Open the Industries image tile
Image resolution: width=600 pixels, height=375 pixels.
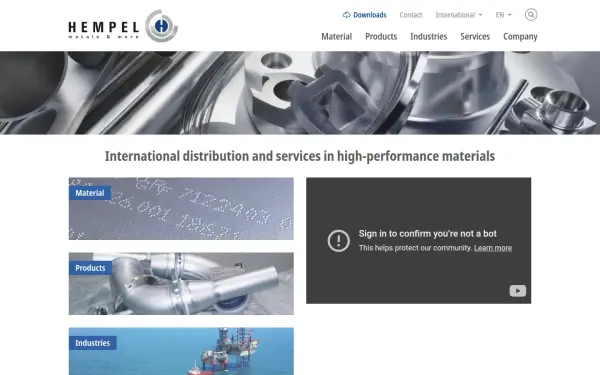(181, 351)
